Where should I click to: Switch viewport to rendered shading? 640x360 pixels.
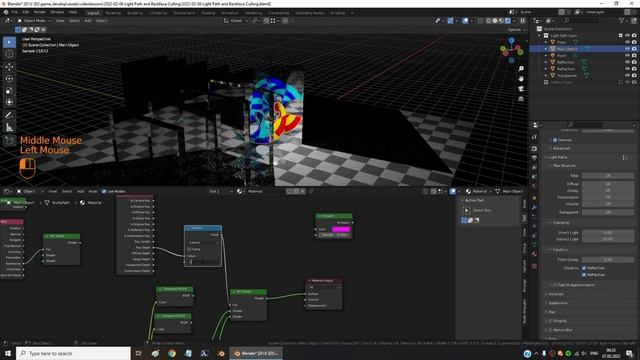[x=508, y=20]
